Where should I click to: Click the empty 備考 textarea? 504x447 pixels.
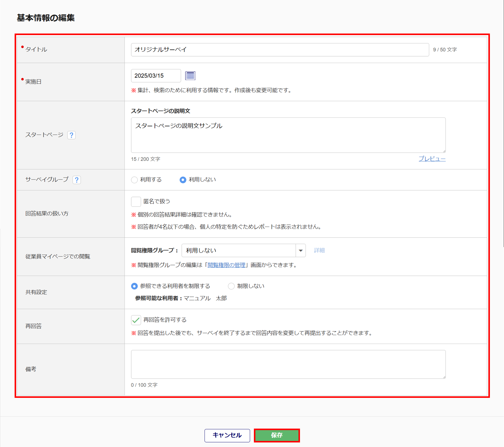tap(288, 364)
